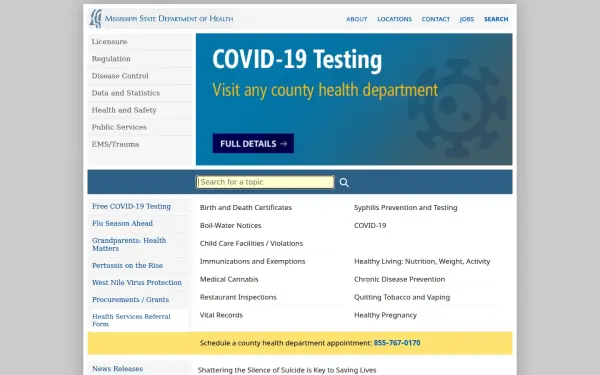The height and width of the screenshot is (375, 600).
Task: Open Pertussis on the Rise link
Action: click(127, 266)
